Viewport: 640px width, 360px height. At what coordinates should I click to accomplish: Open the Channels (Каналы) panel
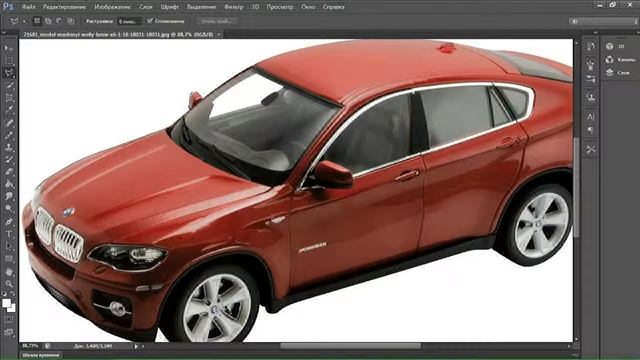pos(620,60)
